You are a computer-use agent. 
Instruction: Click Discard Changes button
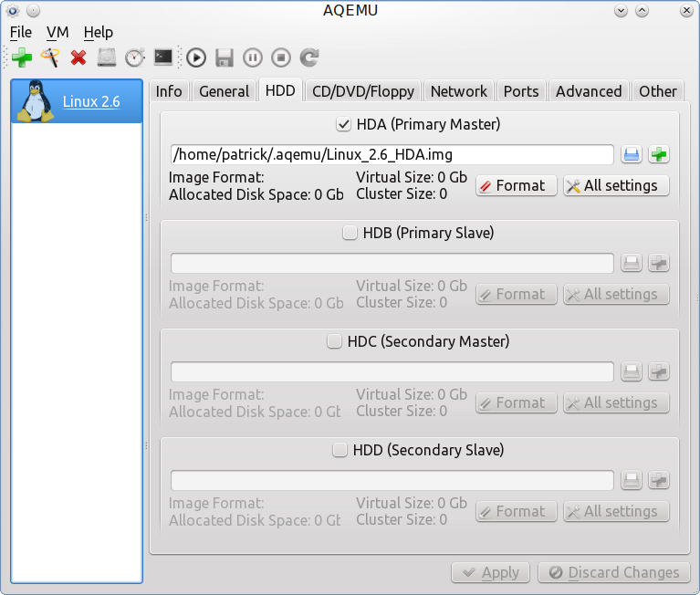tap(614, 572)
